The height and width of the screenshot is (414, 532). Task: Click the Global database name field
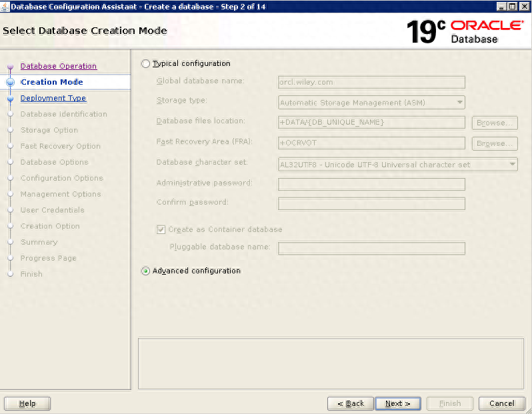[x=371, y=83]
